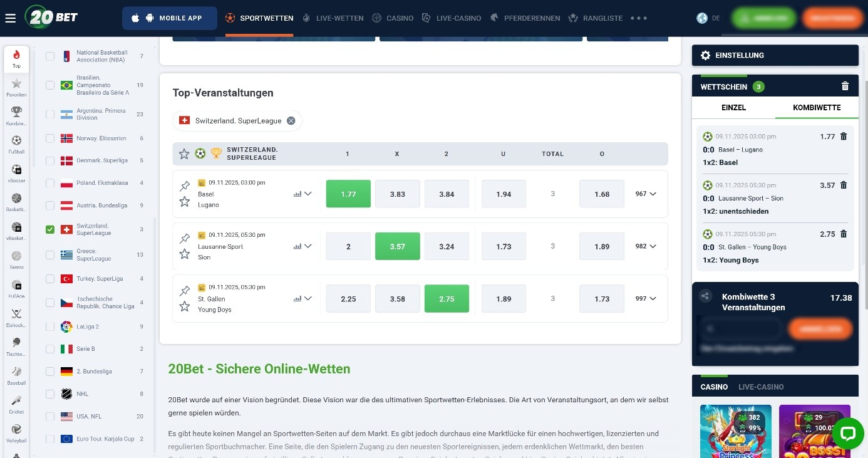Remove the Lausanne Sport – Sion bet
Viewport: 868px width, 458px height.
coord(843,185)
